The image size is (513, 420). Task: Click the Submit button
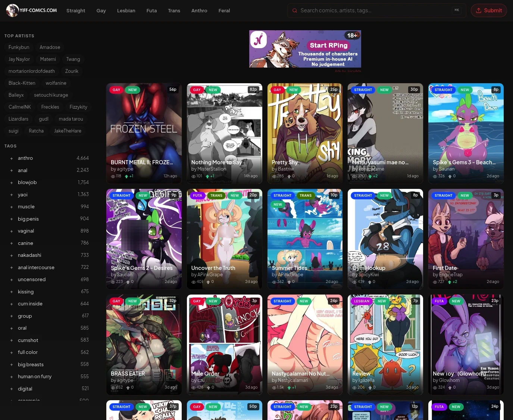(x=489, y=10)
